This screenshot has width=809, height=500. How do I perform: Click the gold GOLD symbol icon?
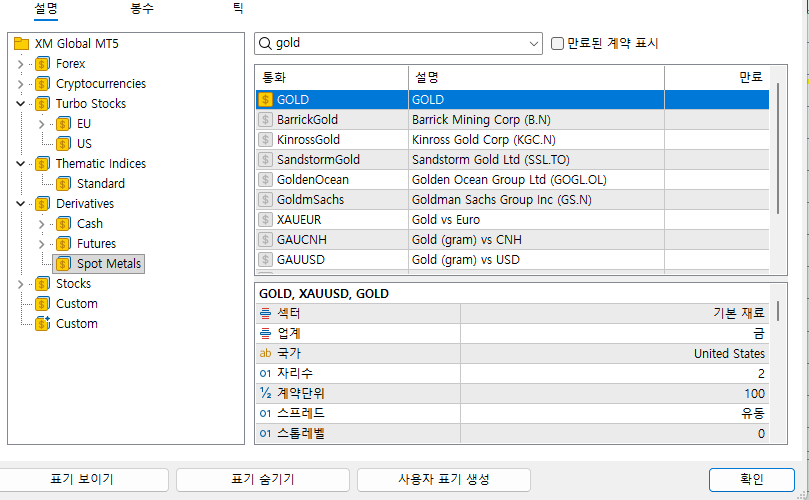click(265, 100)
